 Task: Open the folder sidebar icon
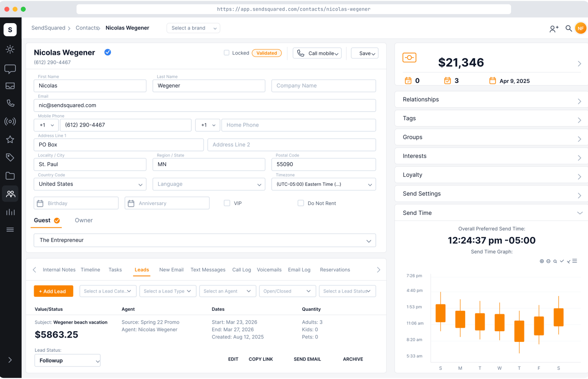[10, 176]
